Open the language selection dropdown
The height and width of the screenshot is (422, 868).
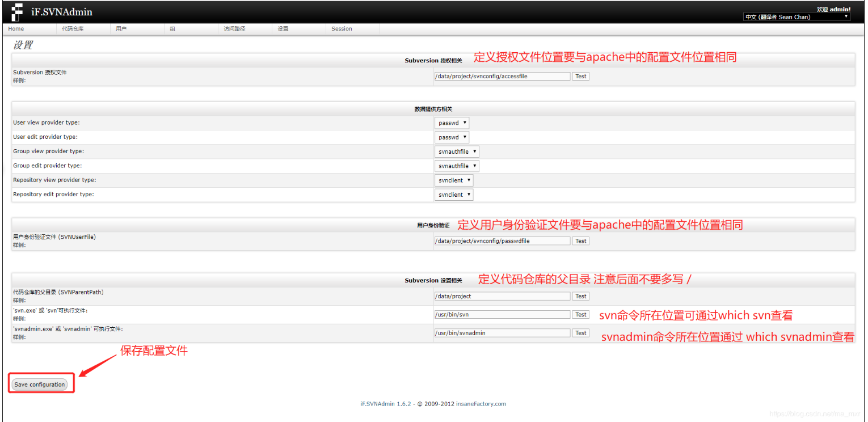[x=797, y=16]
